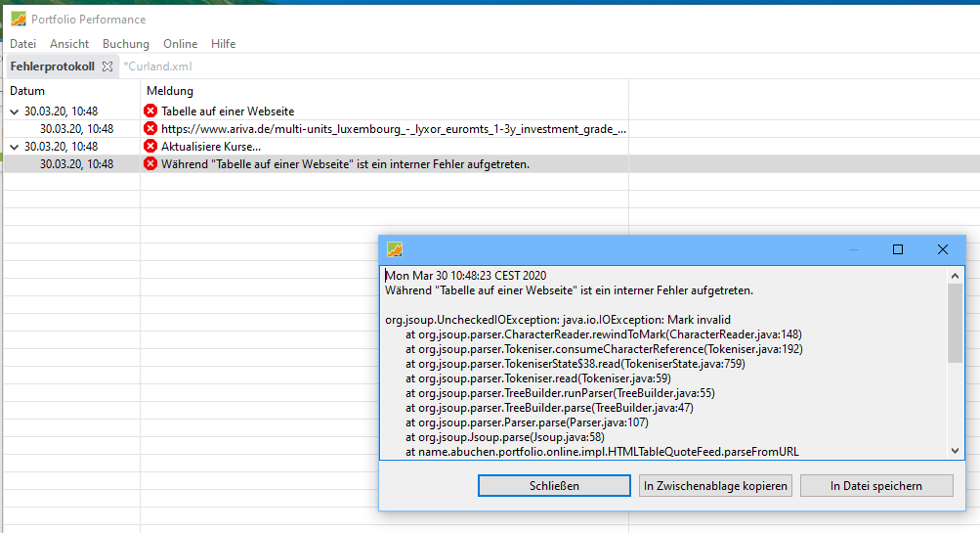Open the Datei menu
The image size is (980, 533).
22,44
